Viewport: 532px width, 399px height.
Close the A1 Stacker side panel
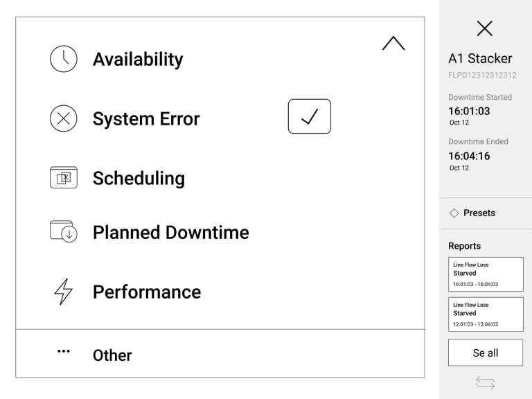[485, 28]
